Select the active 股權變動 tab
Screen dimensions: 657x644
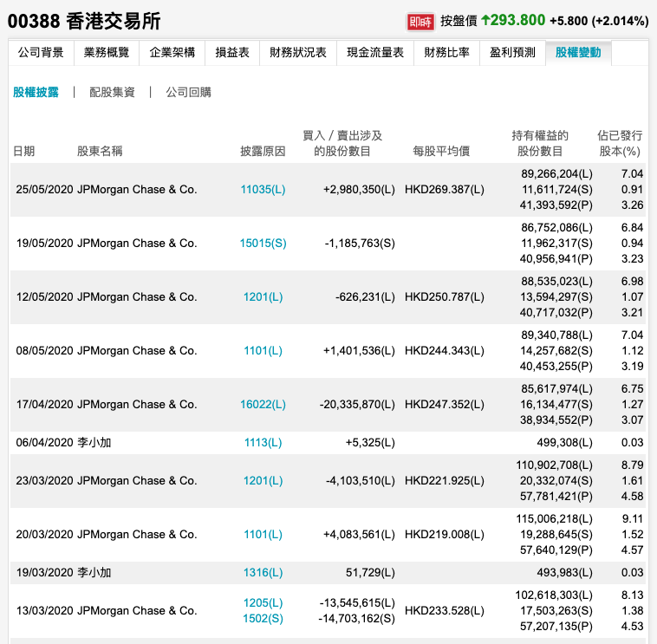click(578, 52)
